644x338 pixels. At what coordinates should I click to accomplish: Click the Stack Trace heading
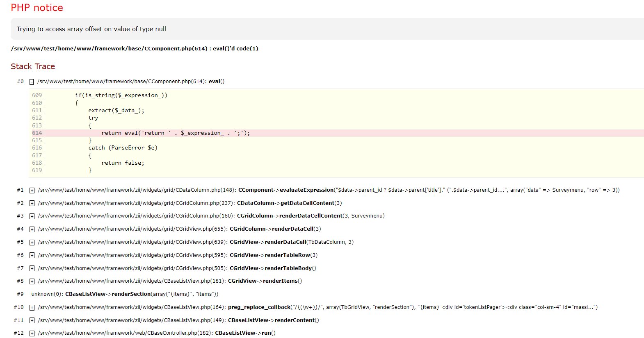coord(33,66)
